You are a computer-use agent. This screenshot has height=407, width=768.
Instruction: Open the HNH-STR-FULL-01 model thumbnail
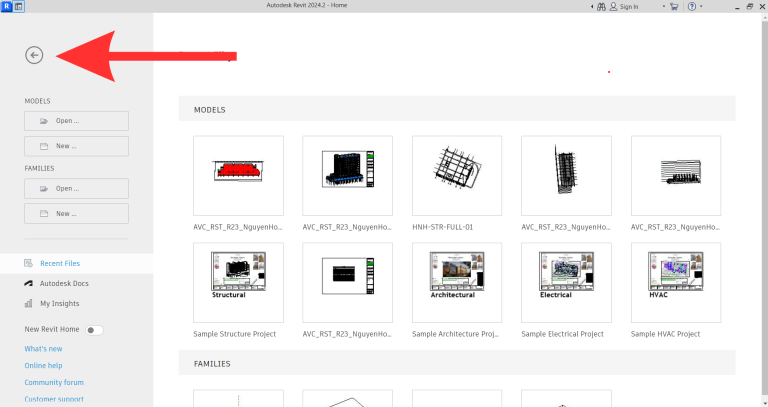[x=457, y=176]
